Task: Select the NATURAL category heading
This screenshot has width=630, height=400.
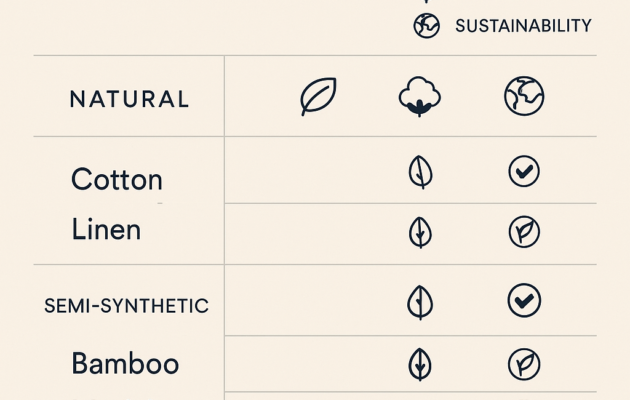Action: [129, 99]
